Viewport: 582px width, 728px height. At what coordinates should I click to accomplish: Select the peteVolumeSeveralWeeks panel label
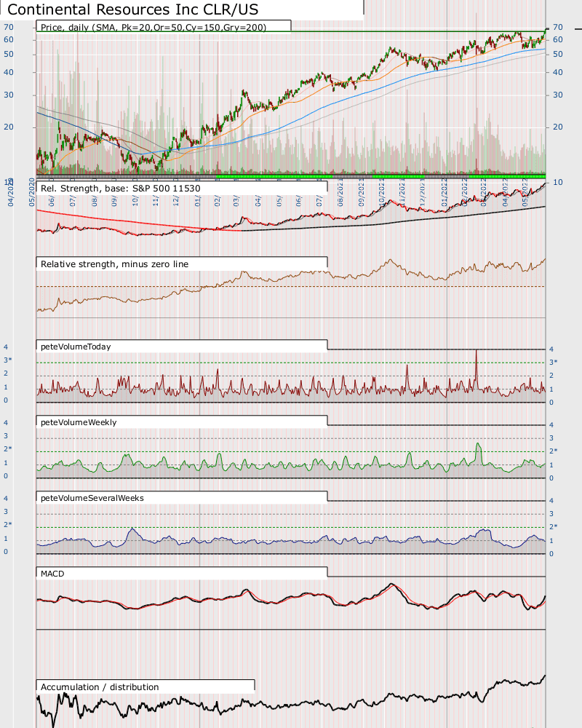[x=92, y=498]
